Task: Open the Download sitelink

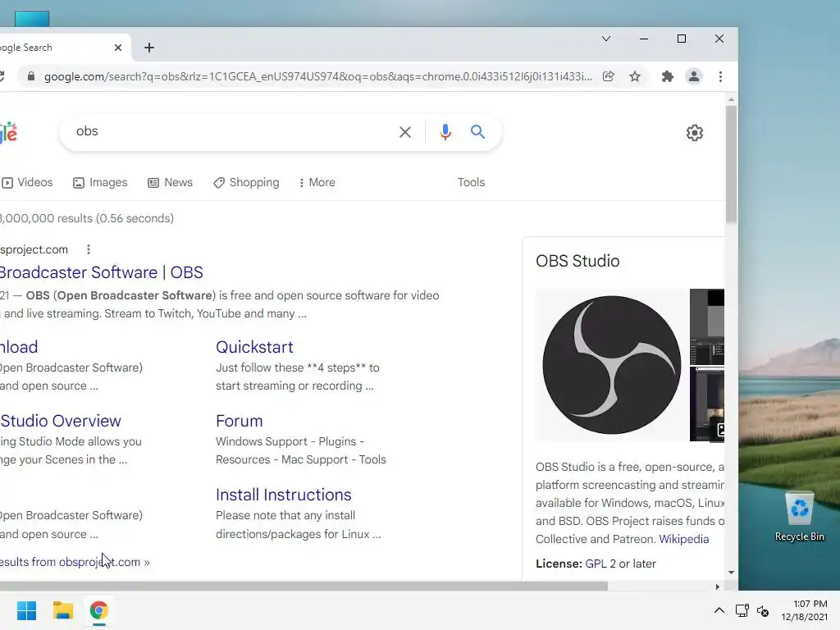Action: [x=19, y=347]
